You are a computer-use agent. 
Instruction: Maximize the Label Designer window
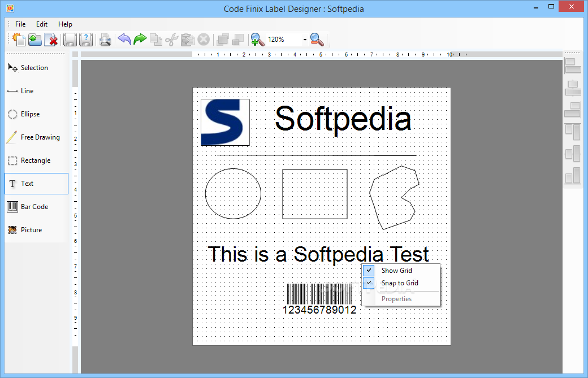pyautogui.click(x=551, y=7)
